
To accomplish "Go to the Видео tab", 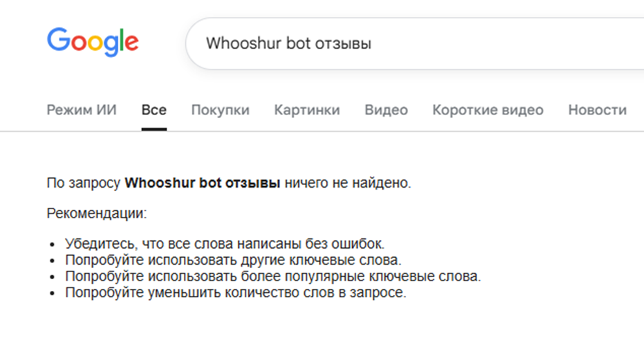I will [386, 110].
